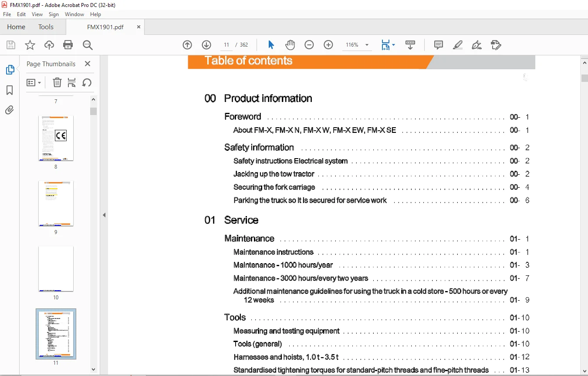Select page 9 thumbnail
Screen dimensions: 588x376
[x=56, y=203]
